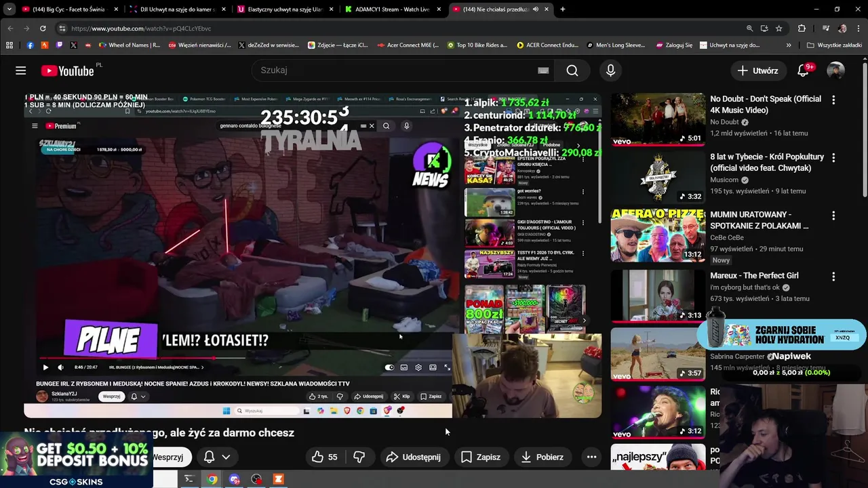868x488 pixels.
Task: Open options menu for No Doubt video
Action: [x=833, y=100]
